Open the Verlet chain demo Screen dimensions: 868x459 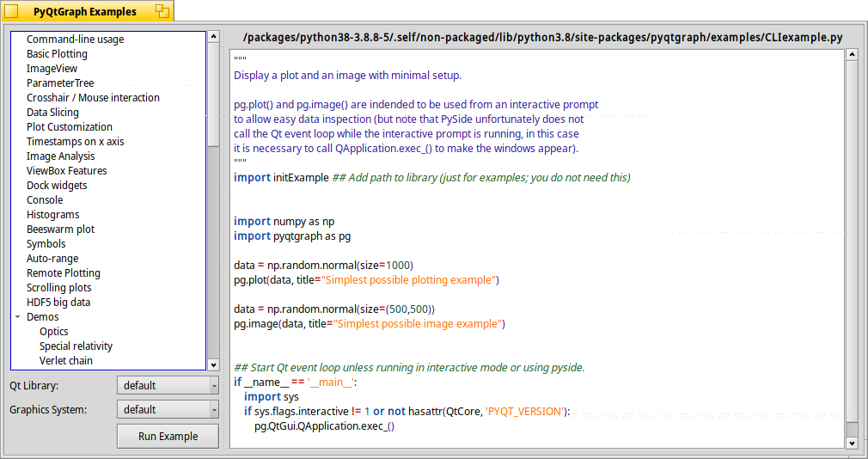[x=66, y=360]
